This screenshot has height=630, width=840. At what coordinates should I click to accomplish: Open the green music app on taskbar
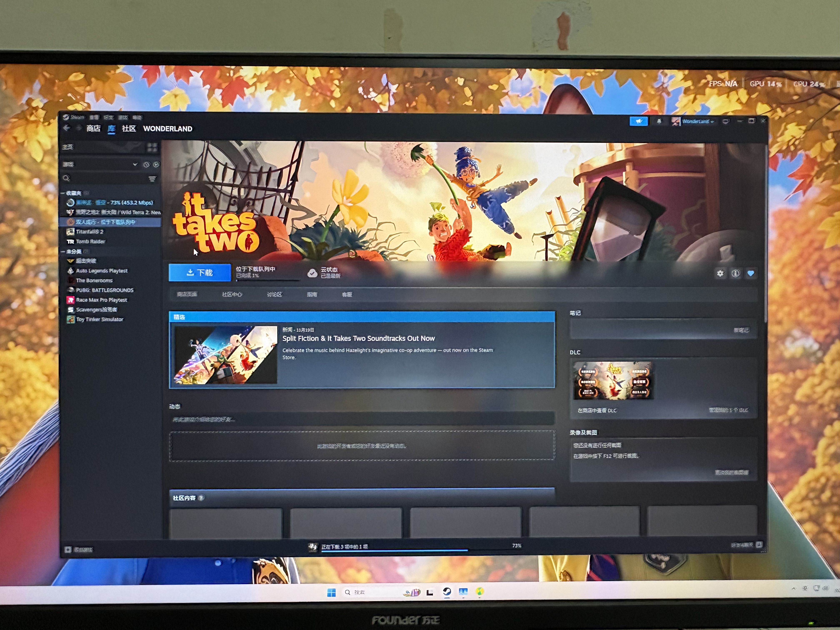(x=480, y=592)
